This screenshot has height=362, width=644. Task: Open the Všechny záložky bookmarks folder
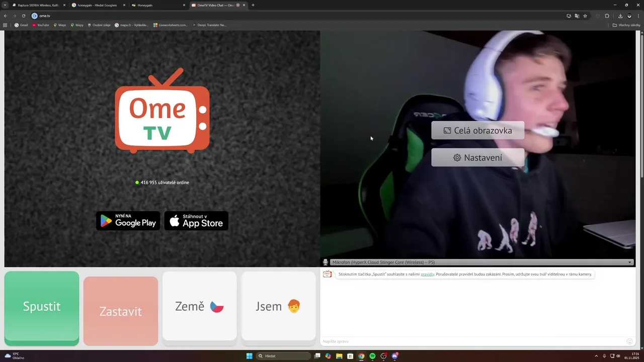click(626, 25)
